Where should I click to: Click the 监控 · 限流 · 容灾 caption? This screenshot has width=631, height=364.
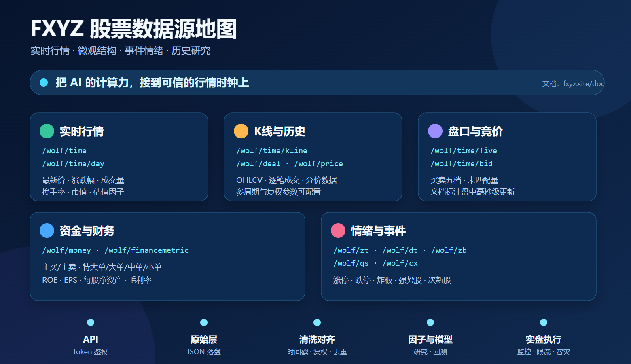click(x=544, y=352)
